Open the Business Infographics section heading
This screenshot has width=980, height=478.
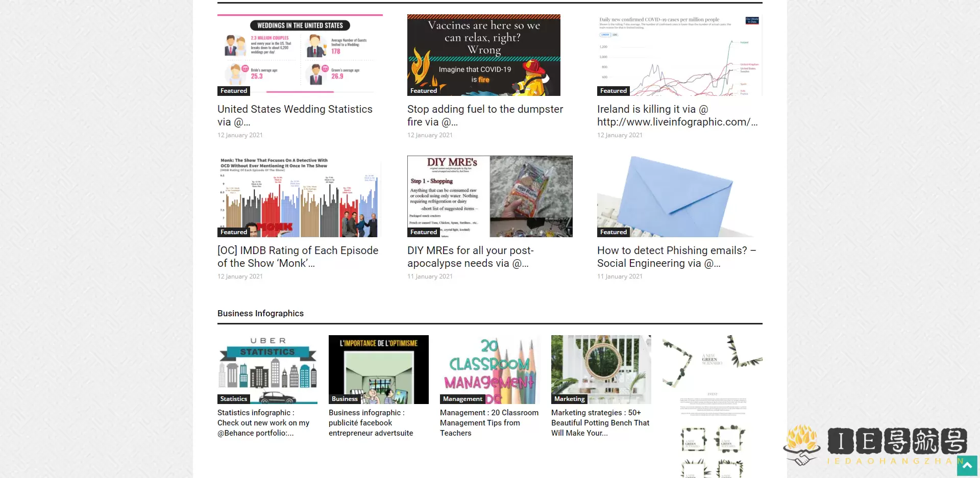(260, 313)
